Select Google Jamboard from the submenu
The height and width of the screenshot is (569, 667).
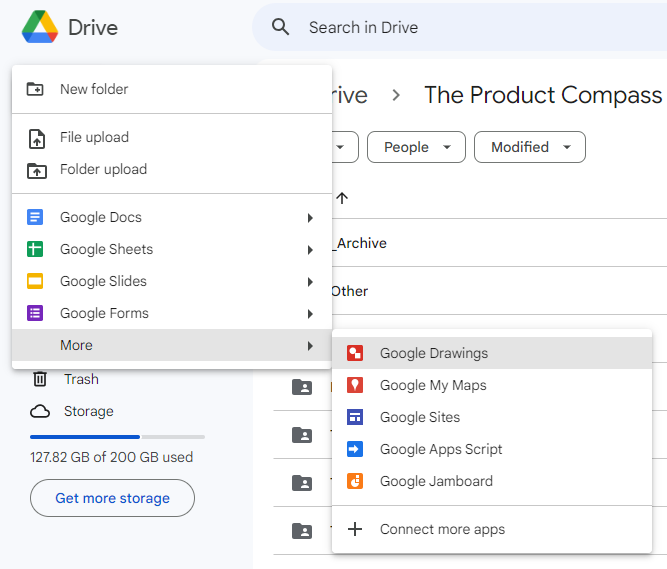click(492, 481)
